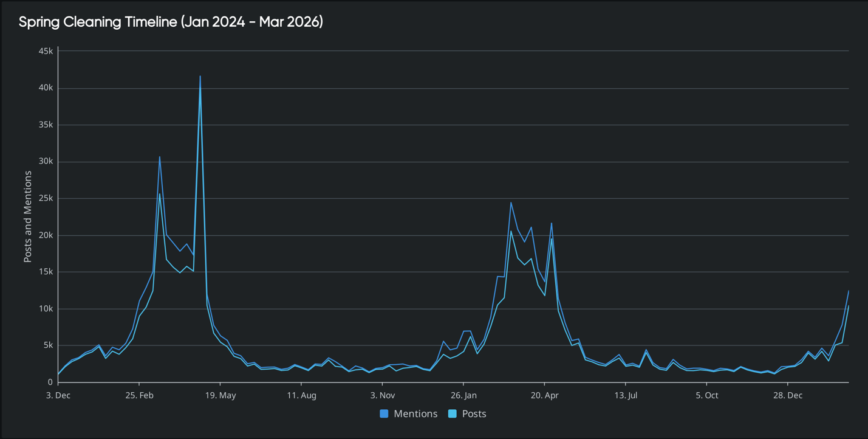This screenshot has width=868, height=439.
Task: Click the Spring Cleaning Timeline chart title
Action: pyautogui.click(x=171, y=22)
